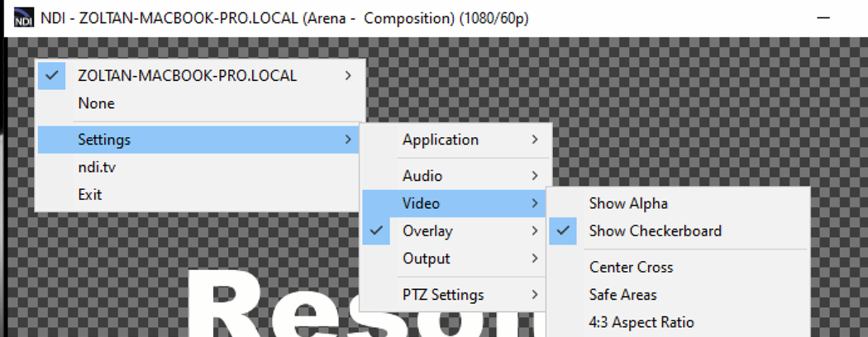Visit the ndi.tv link
868x337 pixels.
98,168
